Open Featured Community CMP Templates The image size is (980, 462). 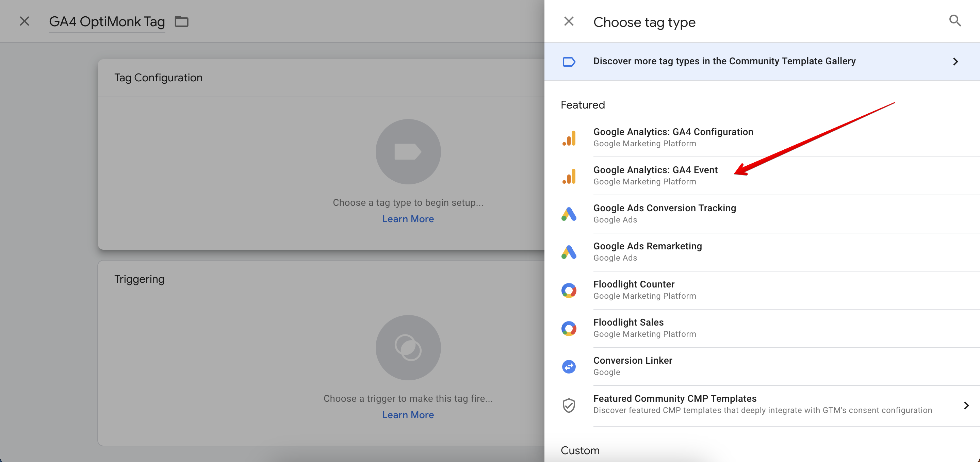tap(762, 405)
